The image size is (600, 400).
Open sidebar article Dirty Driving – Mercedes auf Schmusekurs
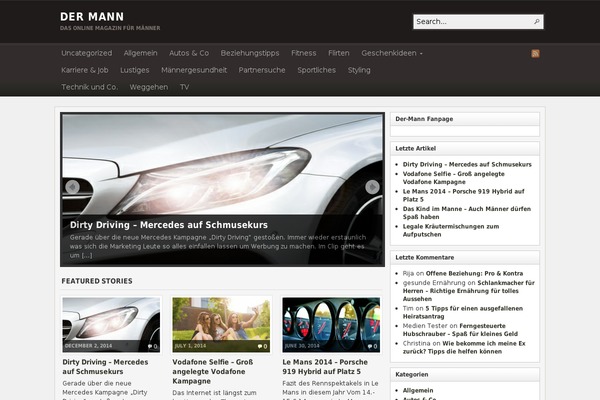tap(467, 164)
